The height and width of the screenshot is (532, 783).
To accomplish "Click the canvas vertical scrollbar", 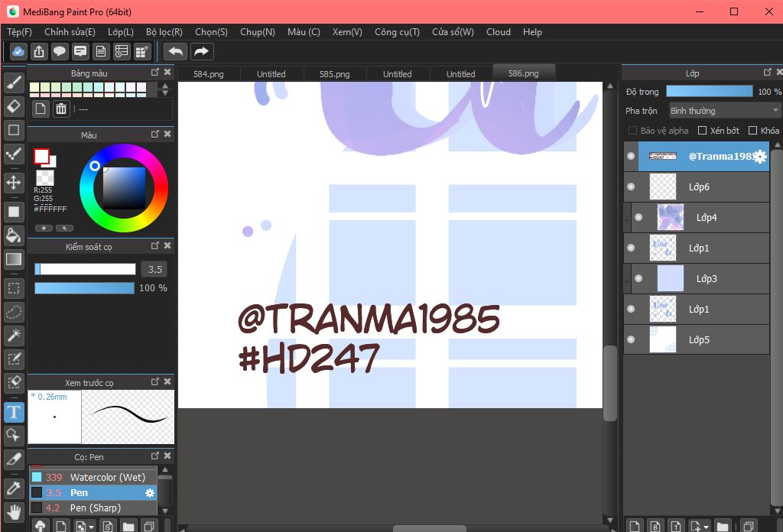I will click(609, 383).
